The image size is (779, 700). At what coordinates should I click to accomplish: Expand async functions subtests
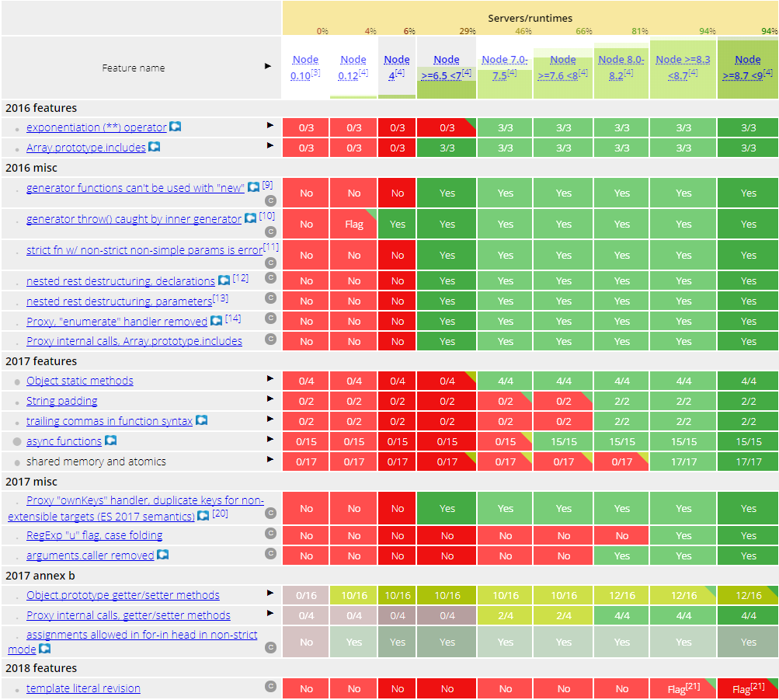[x=270, y=439]
